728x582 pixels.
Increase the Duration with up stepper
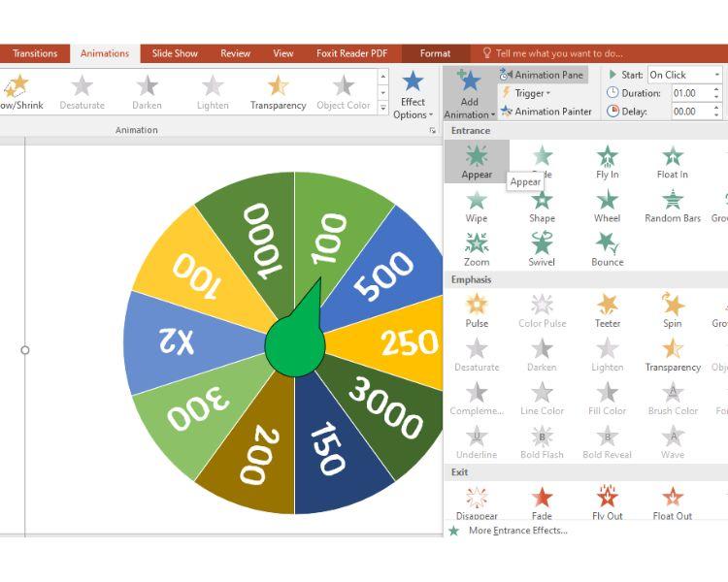coord(717,89)
